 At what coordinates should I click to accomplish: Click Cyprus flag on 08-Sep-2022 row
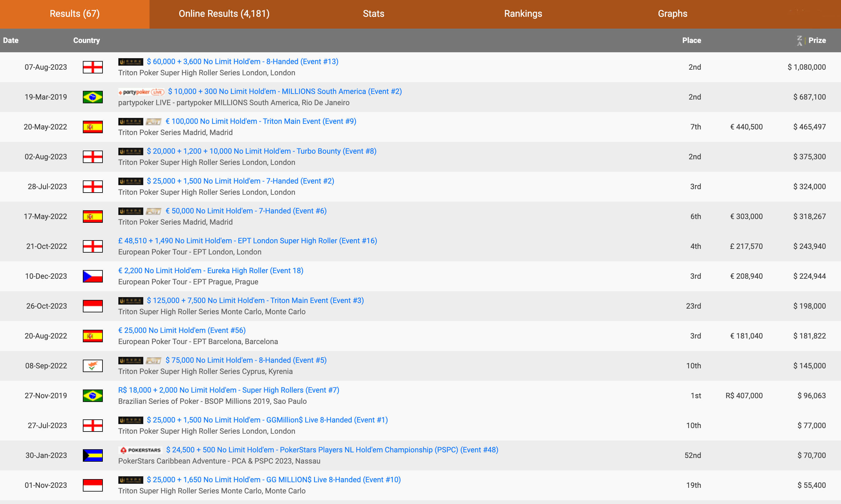93,366
